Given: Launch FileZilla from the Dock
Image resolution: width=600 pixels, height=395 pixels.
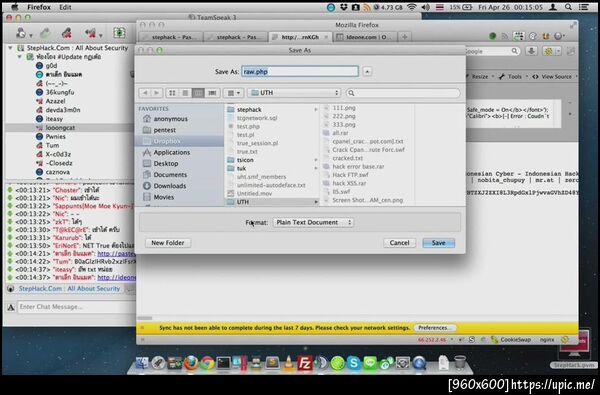Looking at the screenshot, I should 305,363.
